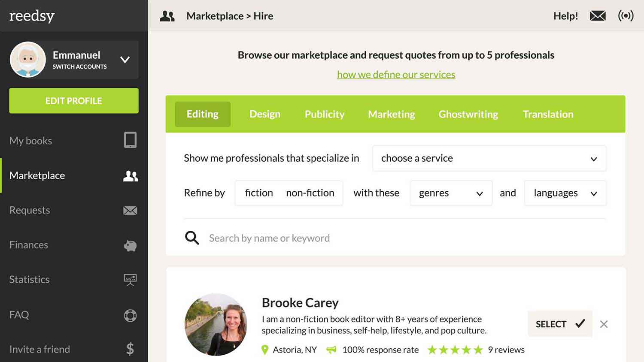Viewport: 644px width, 362px height.
Task: Click the EDIT PROFILE button
Action: [x=73, y=101]
